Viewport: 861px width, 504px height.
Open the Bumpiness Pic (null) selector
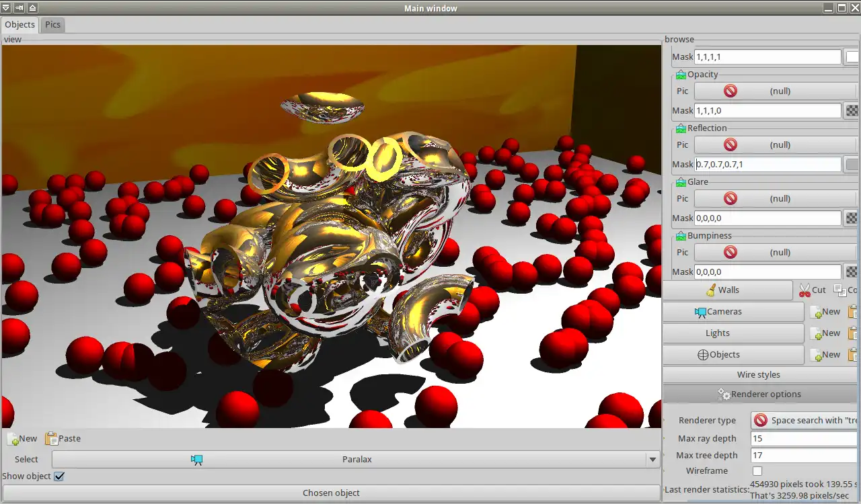click(x=777, y=252)
